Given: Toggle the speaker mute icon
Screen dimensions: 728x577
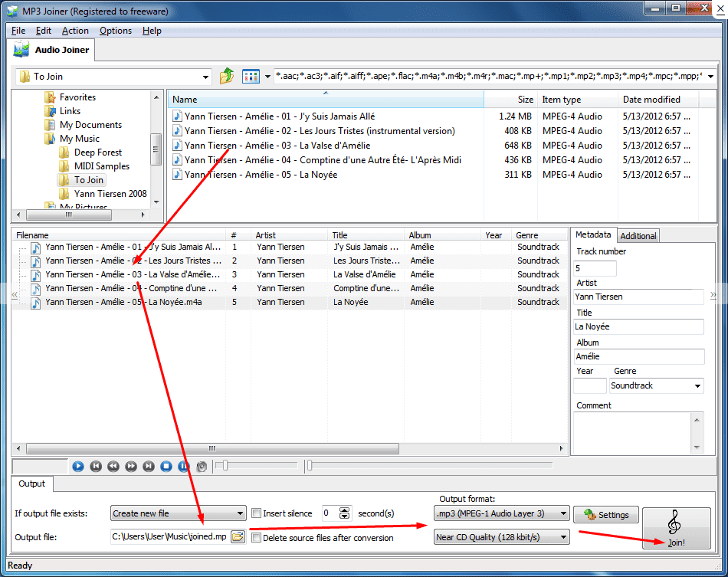Looking at the screenshot, I should 202,466.
